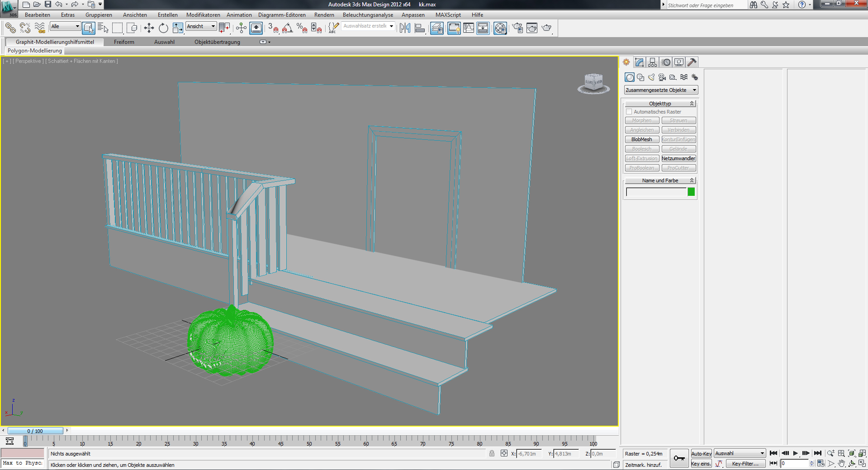
Task: Open the Bearbeiten menu
Action: (x=38, y=15)
